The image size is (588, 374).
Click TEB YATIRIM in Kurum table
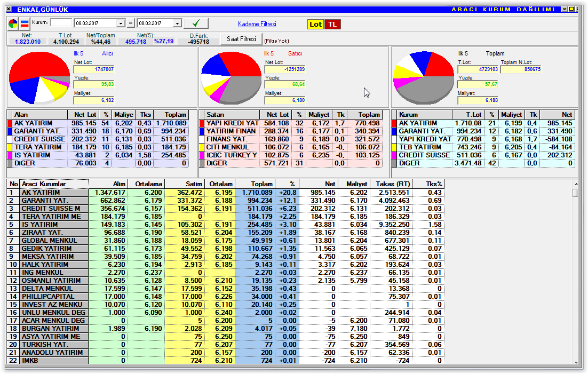(420, 147)
